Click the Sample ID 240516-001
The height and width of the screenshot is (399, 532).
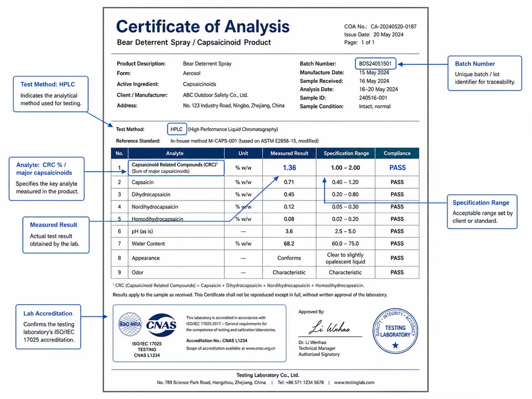click(x=373, y=98)
